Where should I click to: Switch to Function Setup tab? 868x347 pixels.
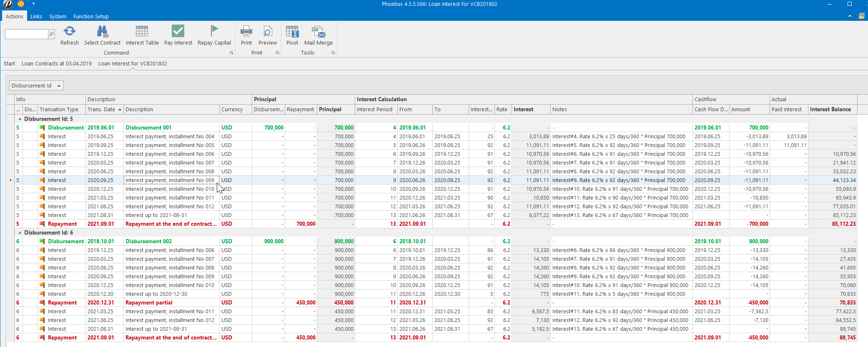tap(91, 17)
